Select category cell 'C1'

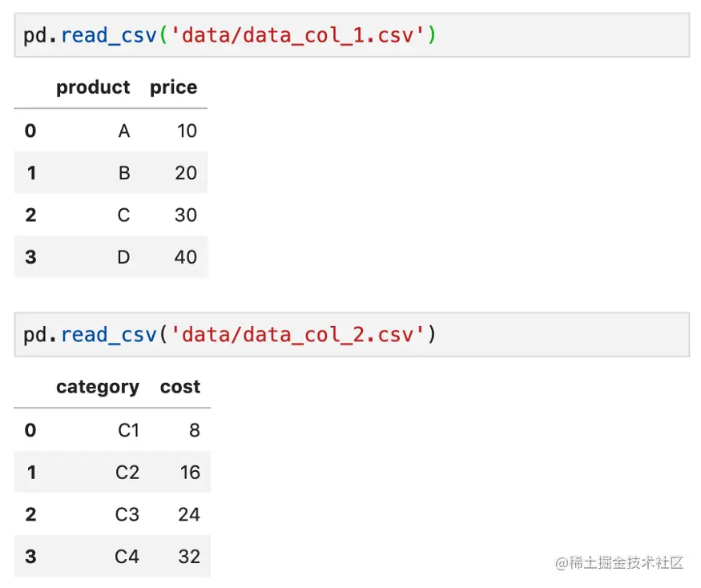click(128, 430)
